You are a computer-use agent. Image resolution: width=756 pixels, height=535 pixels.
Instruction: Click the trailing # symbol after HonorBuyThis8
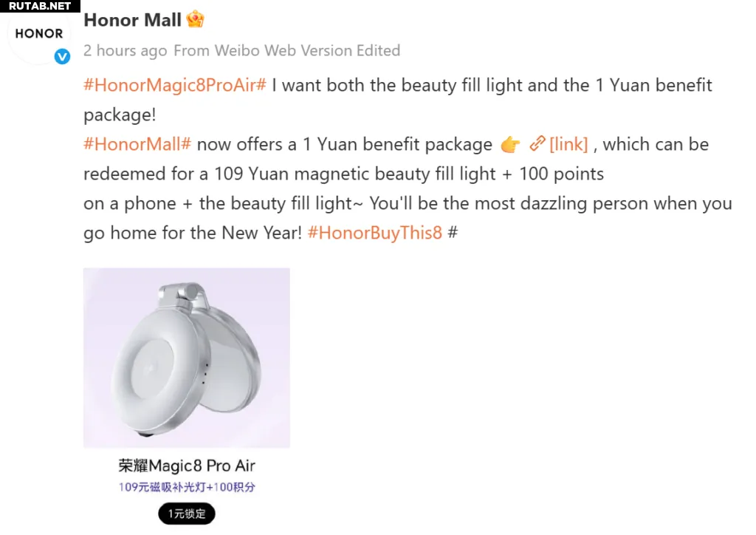coord(453,233)
